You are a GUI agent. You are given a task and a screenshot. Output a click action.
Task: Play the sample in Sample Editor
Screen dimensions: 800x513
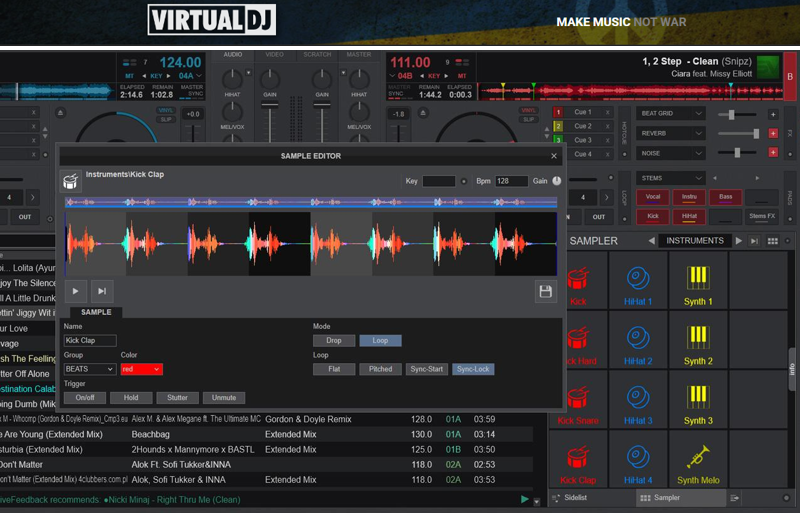click(x=76, y=291)
